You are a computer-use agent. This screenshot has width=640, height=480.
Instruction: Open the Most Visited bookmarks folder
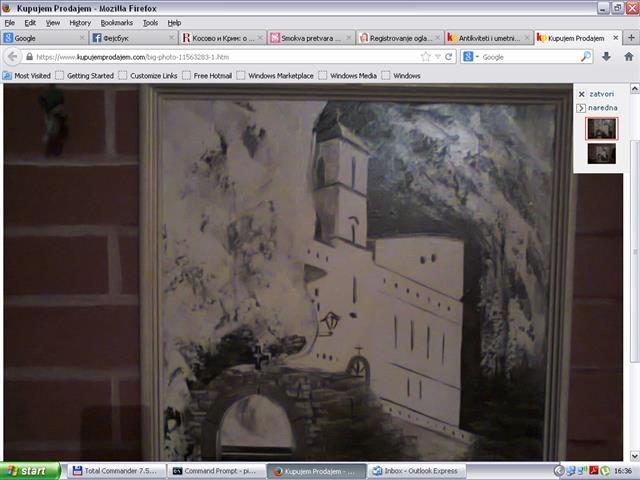click(27, 76)
